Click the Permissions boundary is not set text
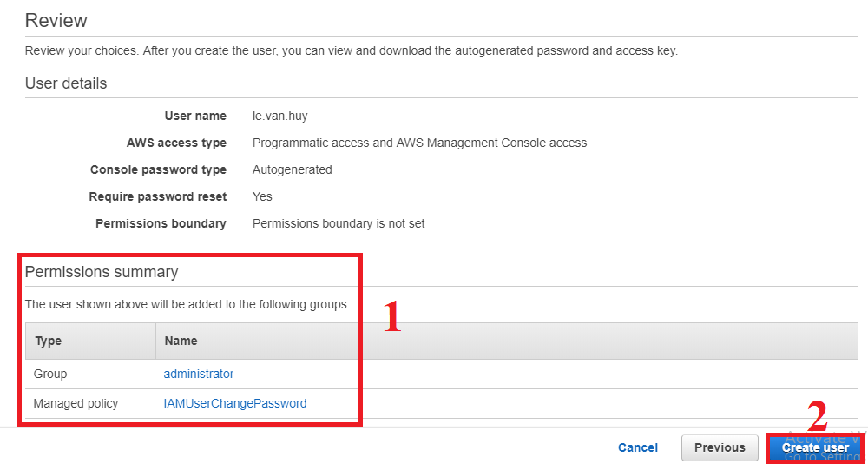868x464 pixels. tap(339, 223)
